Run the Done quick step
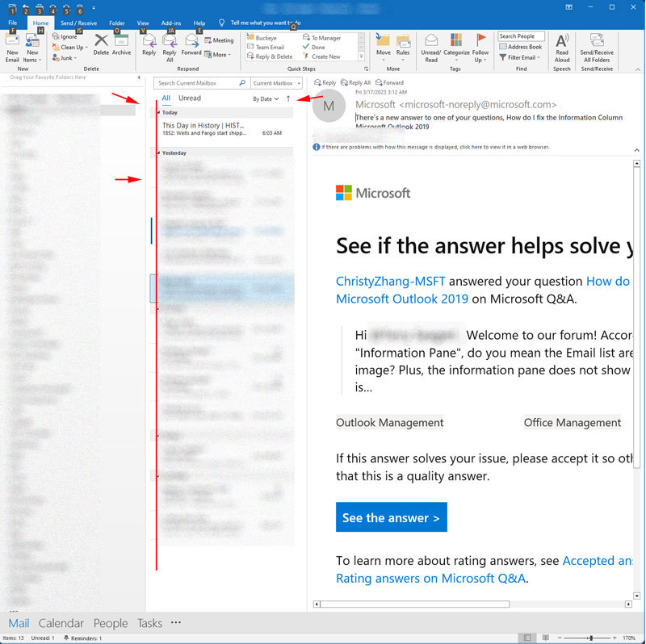 pyautogui.click(x=314, y=48)
